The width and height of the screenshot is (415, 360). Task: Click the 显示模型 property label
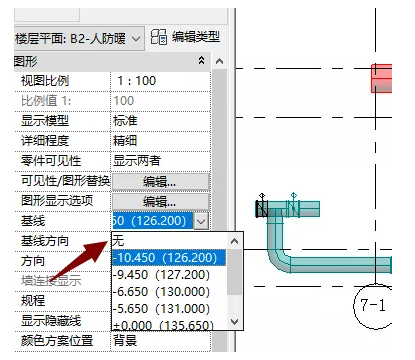point(45,121)
